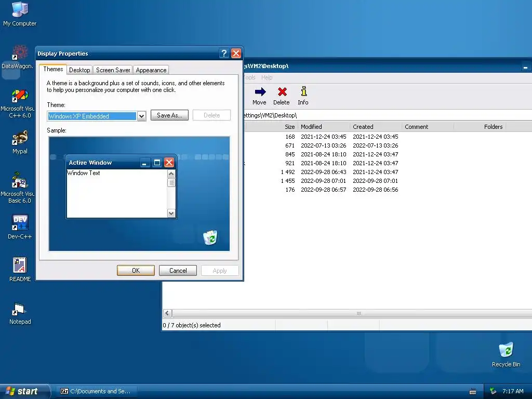Launch Microsoft Visual C++ 6.0 shortcut

pyautogui.click(x=18, y=103)
